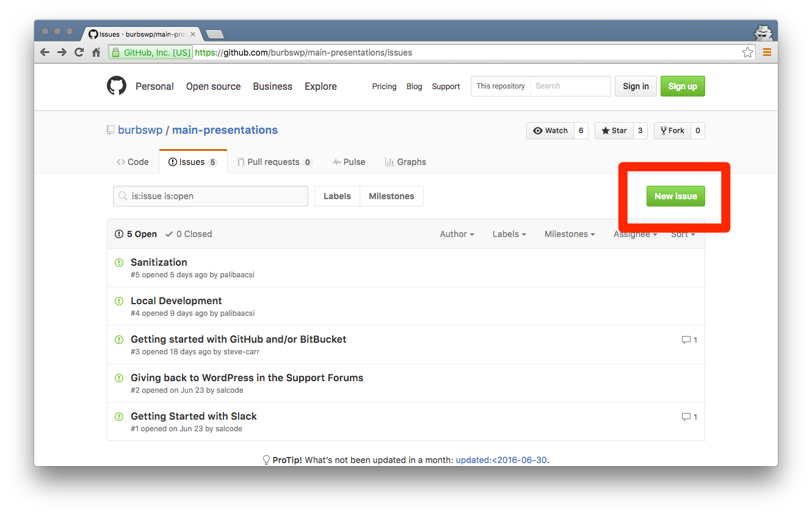Click author steve-carr on issue #3
The width and height of the screenshot is (812, 515).
(x=242, y=352)
